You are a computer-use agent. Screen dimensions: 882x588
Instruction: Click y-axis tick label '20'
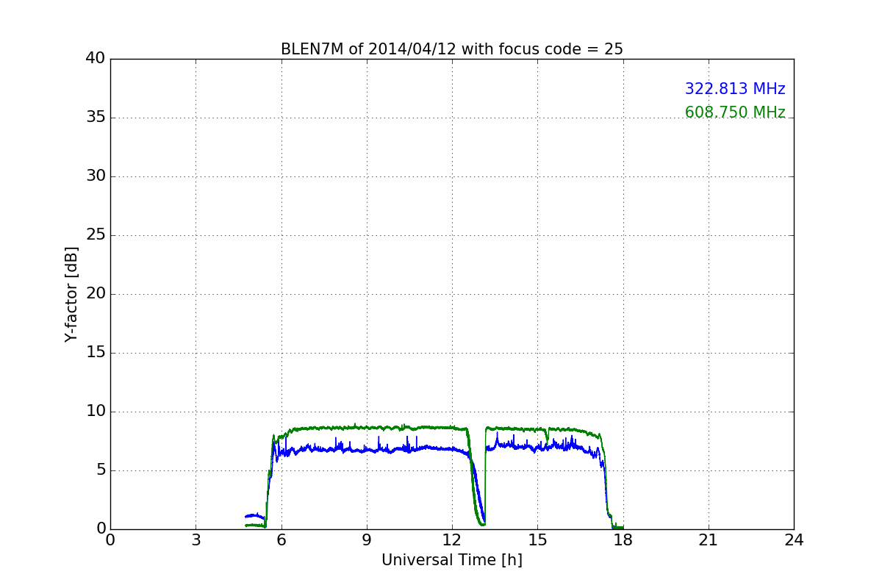(96, 294)
